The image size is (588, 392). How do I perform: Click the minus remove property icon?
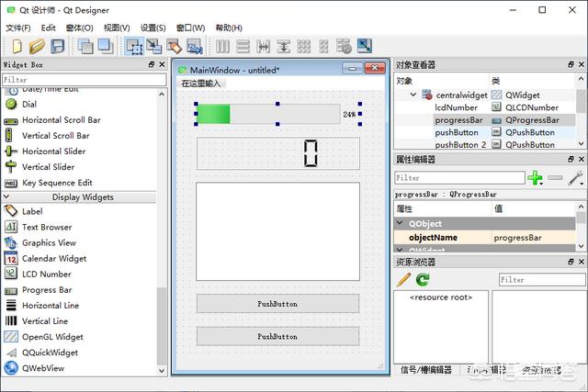(555, 177)
